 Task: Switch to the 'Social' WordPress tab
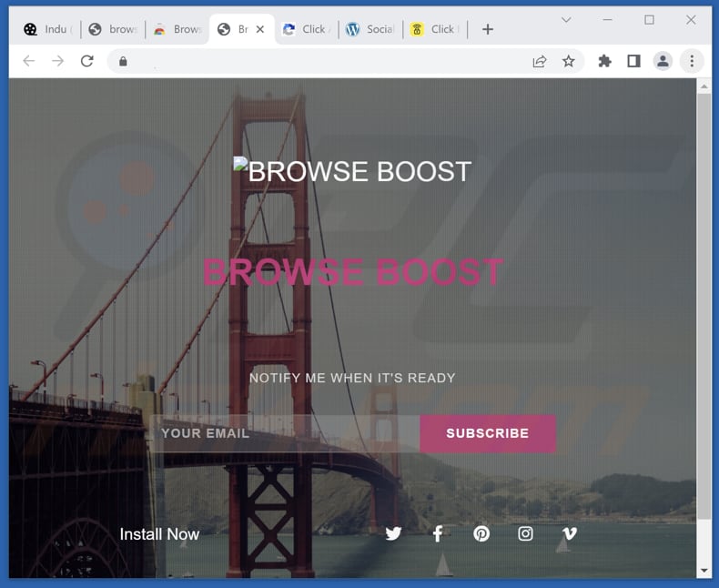(370, 29)
